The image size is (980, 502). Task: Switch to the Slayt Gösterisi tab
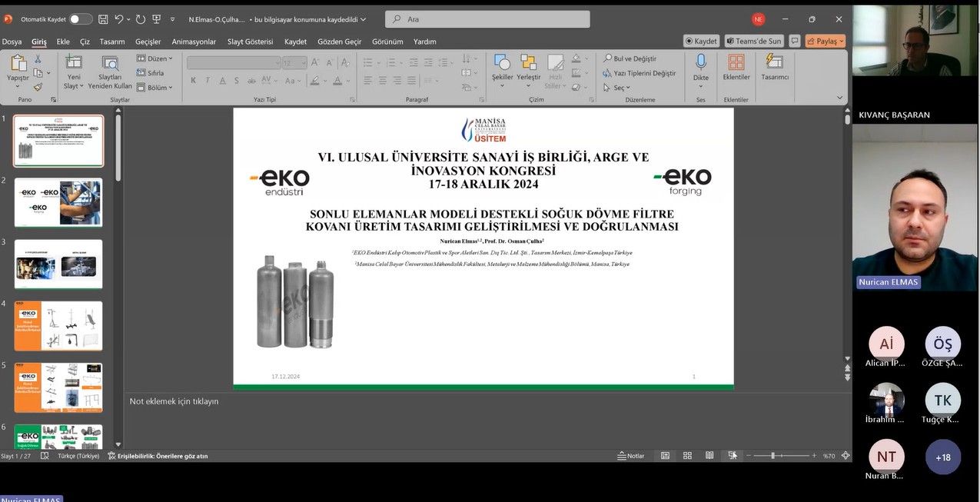tap(250, 42)
